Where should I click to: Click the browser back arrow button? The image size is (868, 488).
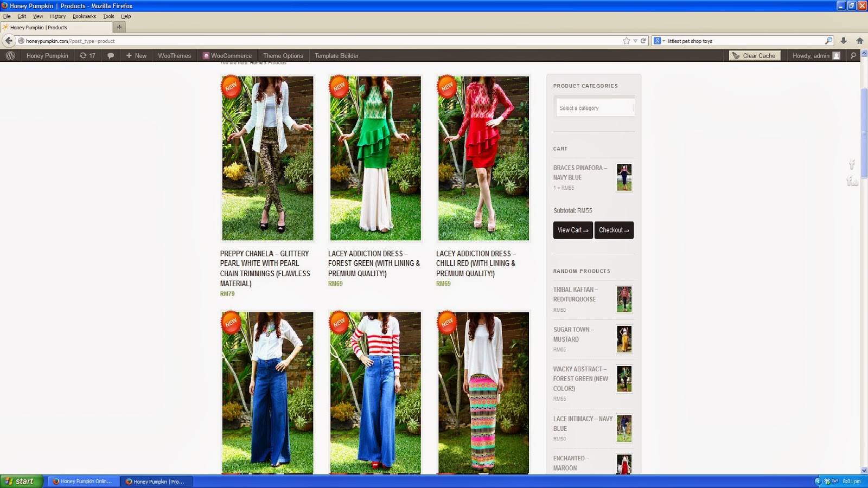9,41
